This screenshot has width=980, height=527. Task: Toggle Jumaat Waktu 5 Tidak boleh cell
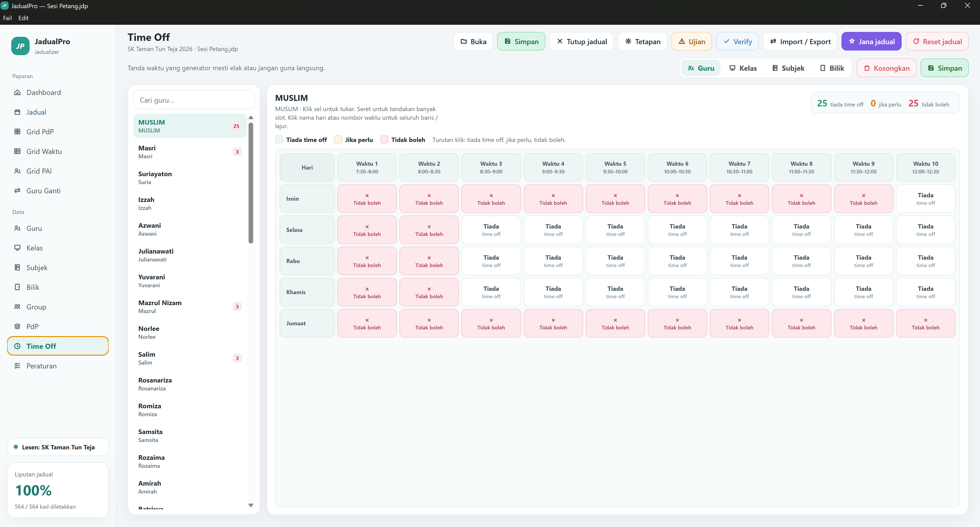(615, 323)
